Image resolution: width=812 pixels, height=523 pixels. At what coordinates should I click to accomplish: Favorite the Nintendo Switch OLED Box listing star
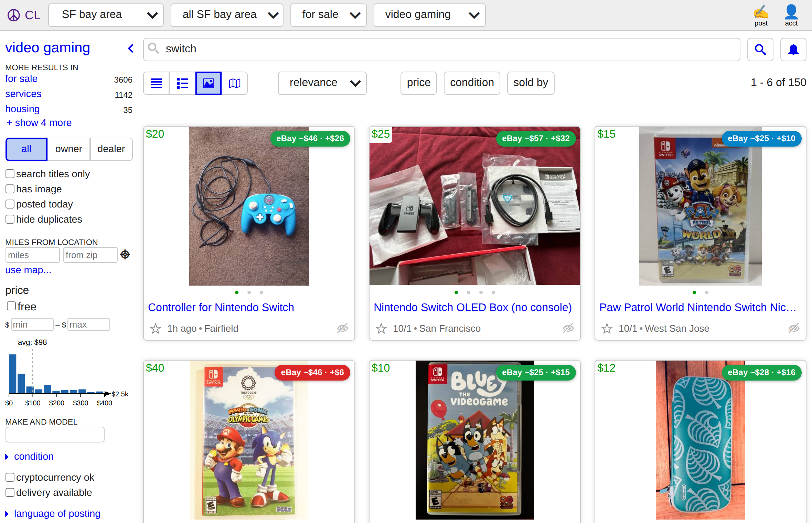coord(381,329)
